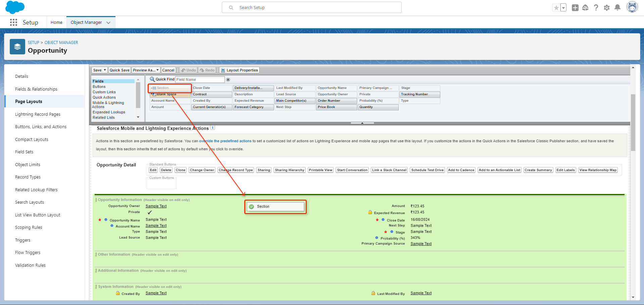Image resolution: width=644 pixels, height=305 pixels.
Task: Open the Trailhead guidance icon
Action: (585, 8)
